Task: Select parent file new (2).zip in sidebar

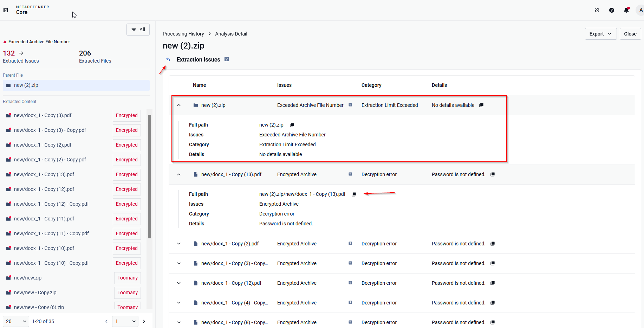Action: 76,85
